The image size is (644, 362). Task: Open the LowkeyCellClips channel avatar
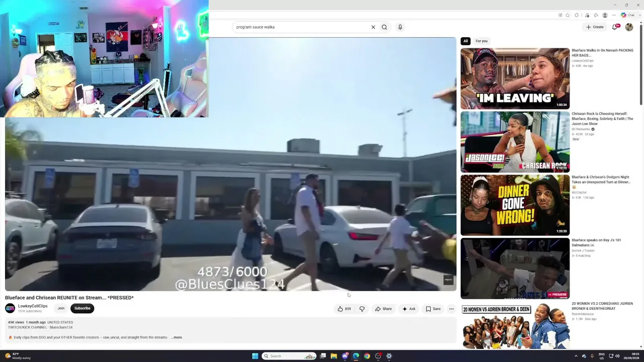(10, 308)
